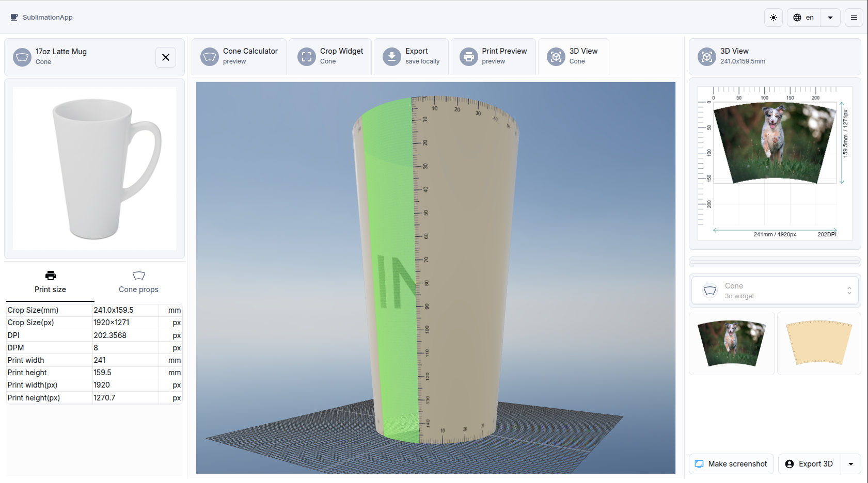Open the Cone 3d widget selector
Image resolution: width=868 pixels, height=483 pixels.
pyautogui.click(x=775, y=291)
